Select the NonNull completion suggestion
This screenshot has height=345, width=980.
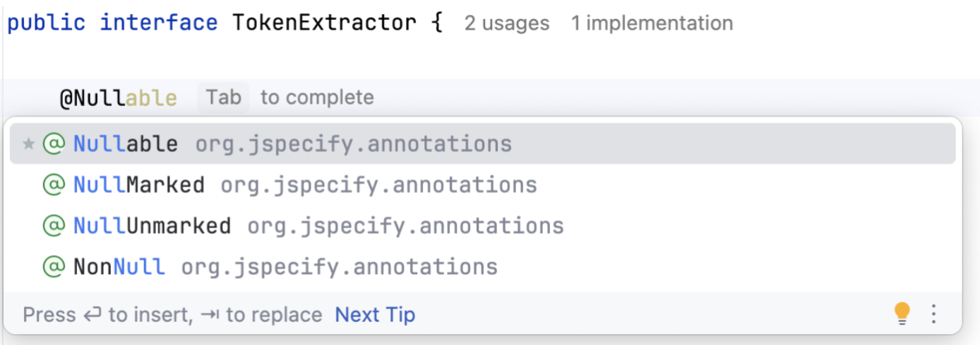[x=119, y=267]
